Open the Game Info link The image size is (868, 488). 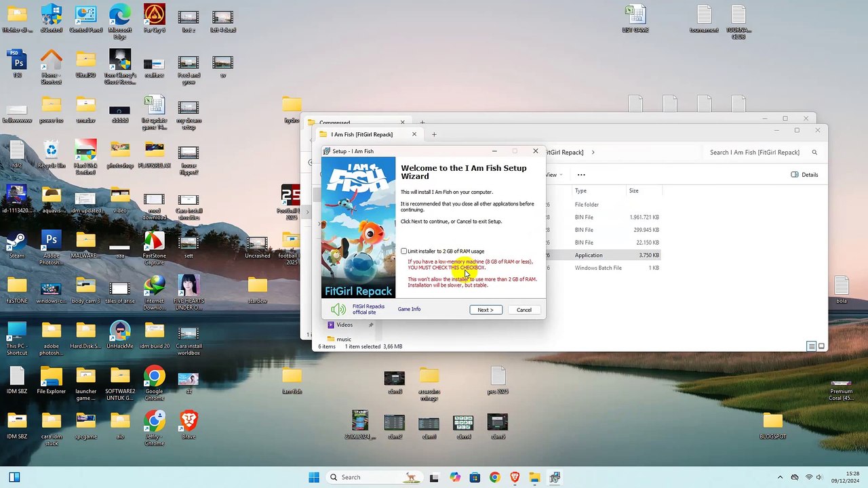tap(409, 309)
